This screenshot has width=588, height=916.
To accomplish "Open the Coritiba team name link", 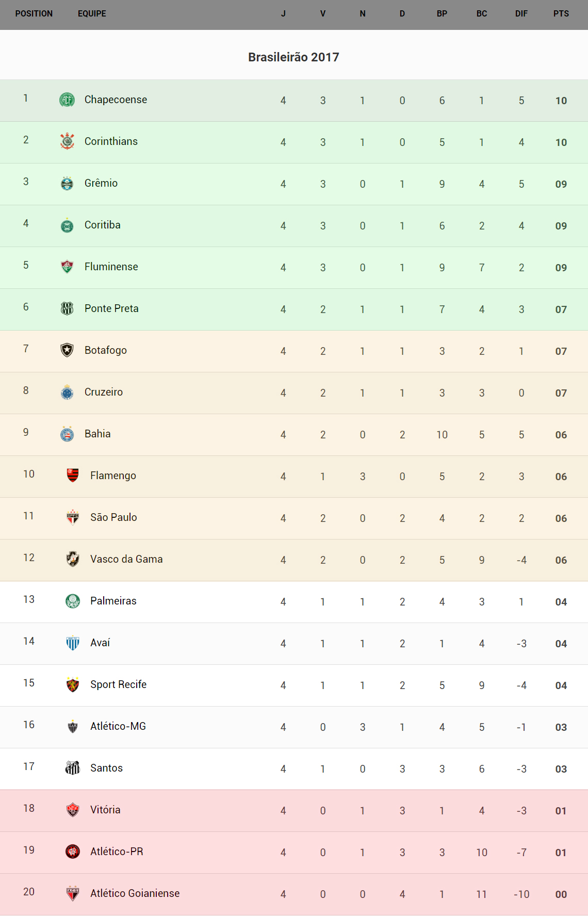I will click(103, 225).
